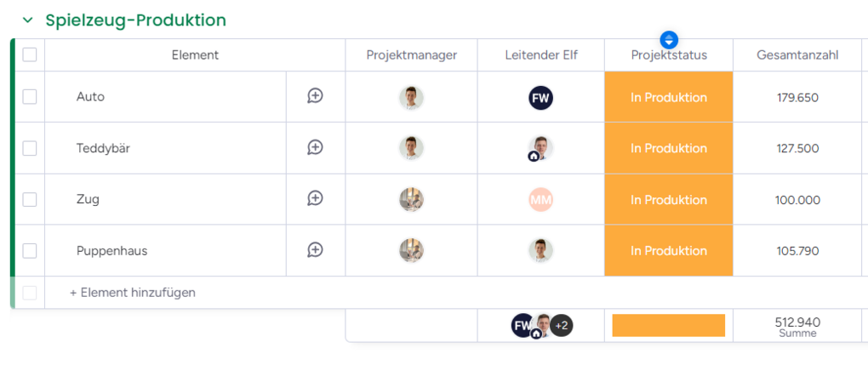Click the MM avatar in the Zug row
The width and height of the screenshot is (868, 365).
(x=540, y=200)
